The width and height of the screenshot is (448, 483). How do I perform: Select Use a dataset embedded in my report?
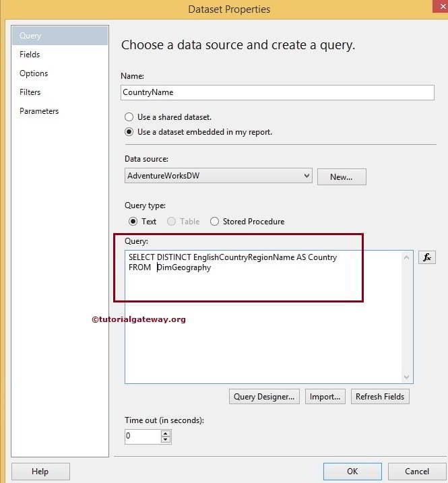[x=129, y=132]
